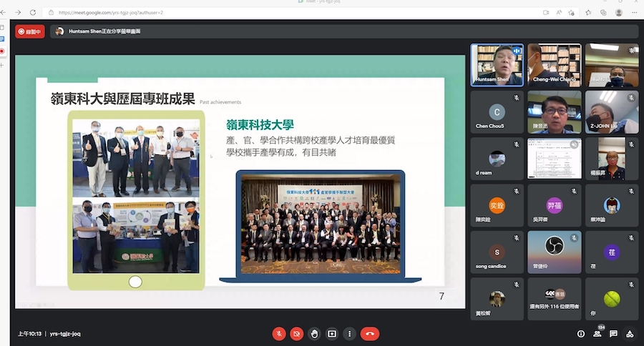Select the d ream participant tile
Screen dimensions: 644x346
pos(497,159)
